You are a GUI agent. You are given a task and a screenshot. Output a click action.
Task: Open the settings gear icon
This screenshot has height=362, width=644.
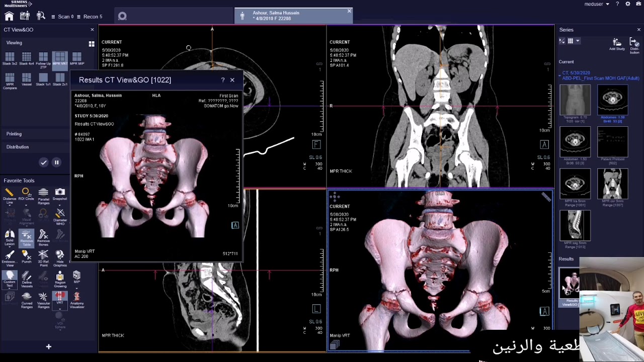click(628, 4)
